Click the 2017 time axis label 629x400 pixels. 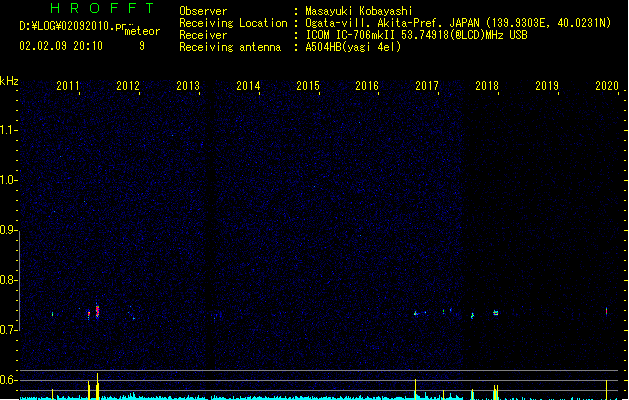[x=427, y=86]
